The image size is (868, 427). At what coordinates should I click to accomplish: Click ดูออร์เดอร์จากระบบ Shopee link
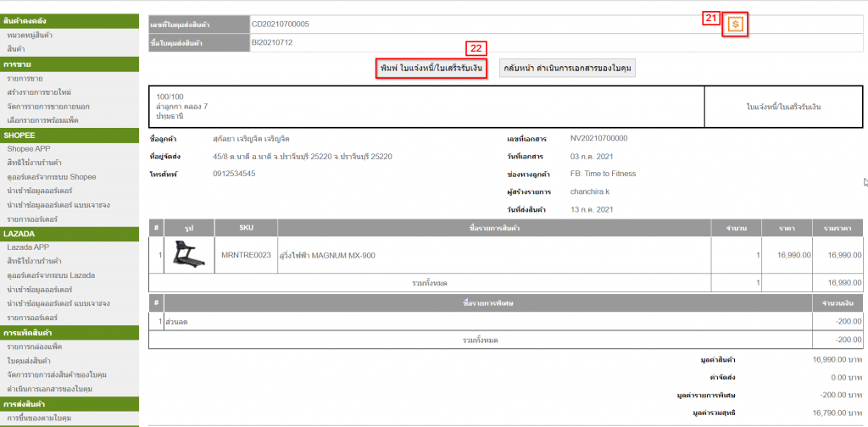tap(52, 177)
